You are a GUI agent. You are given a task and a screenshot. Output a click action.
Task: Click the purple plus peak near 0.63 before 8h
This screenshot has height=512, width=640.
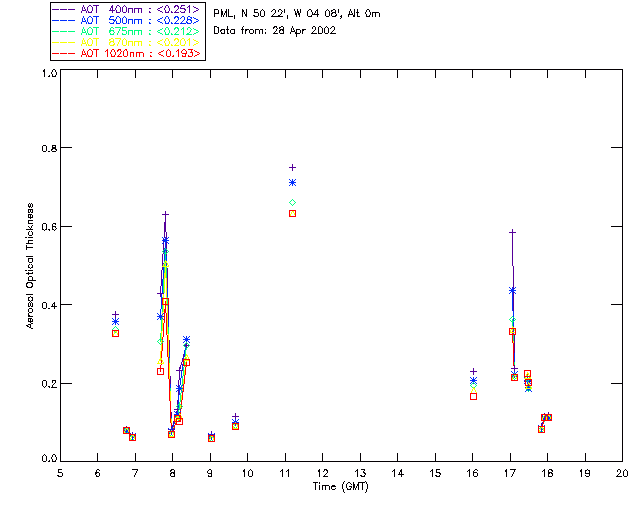(x=165, y=214)
